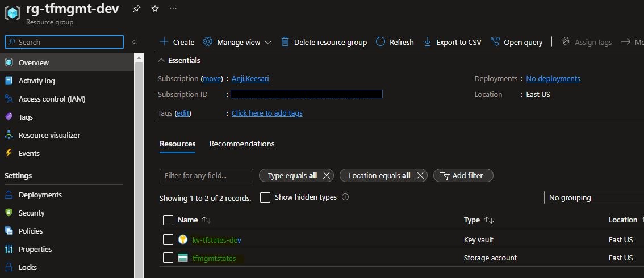Click the Access control people icon
The height and width of the screenshot is (278, 644).
pos(9,99)
